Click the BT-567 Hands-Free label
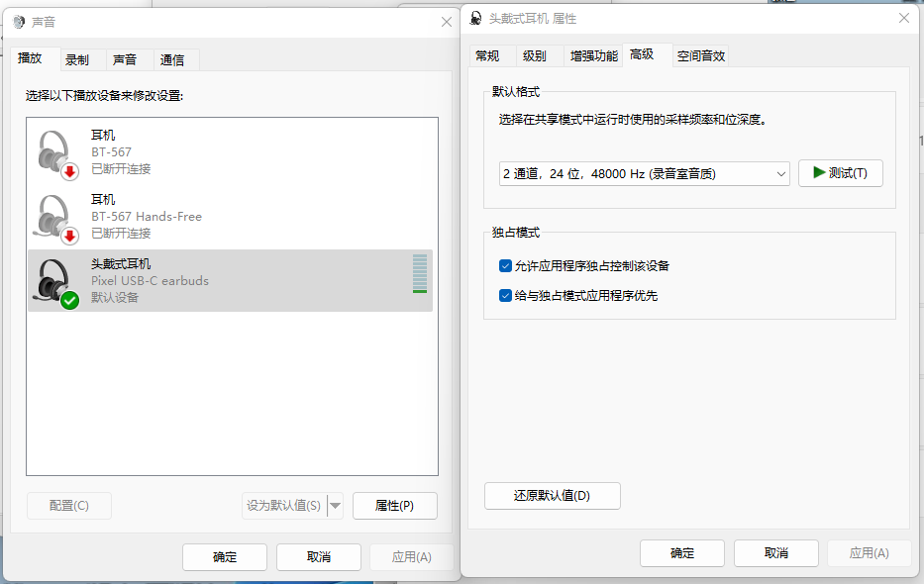The width and height of the screenshot is (924, 584). tap(147, 217)
